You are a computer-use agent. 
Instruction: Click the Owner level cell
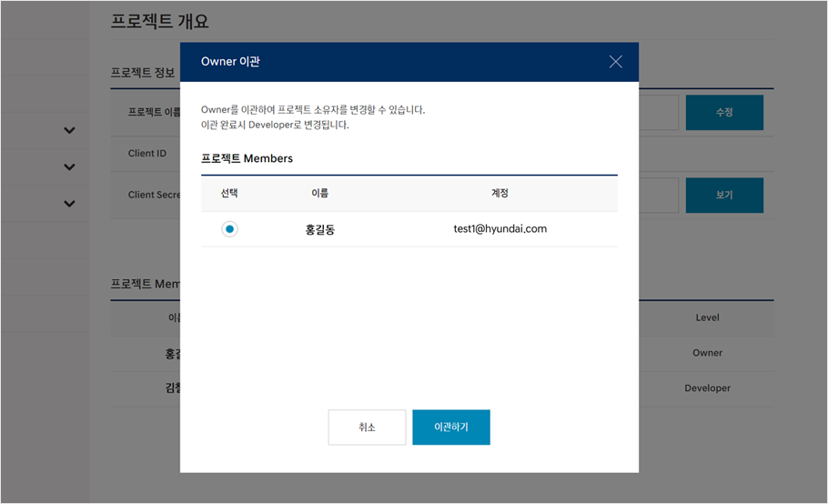pos(707,353)
